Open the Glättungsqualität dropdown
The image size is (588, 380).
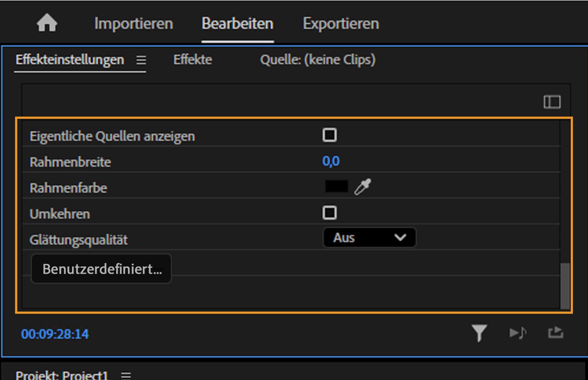click(369, 237)
